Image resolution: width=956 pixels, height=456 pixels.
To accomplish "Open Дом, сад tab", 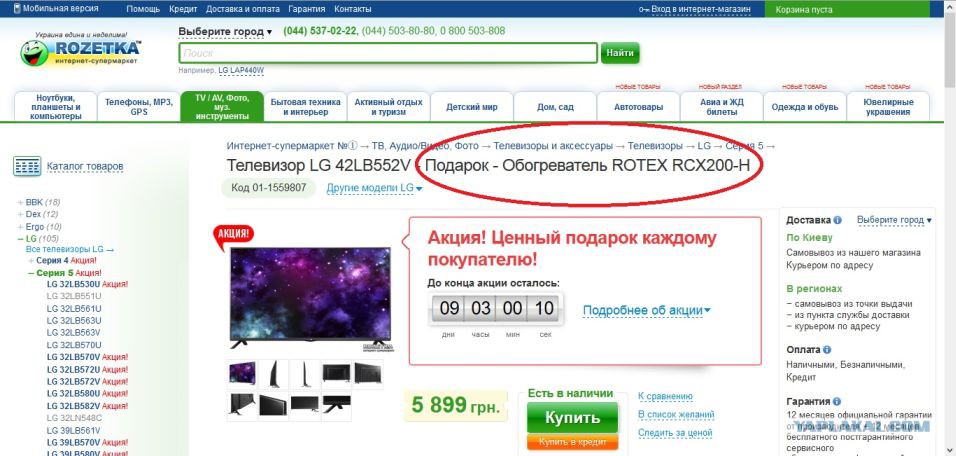I will coord(555,107).
